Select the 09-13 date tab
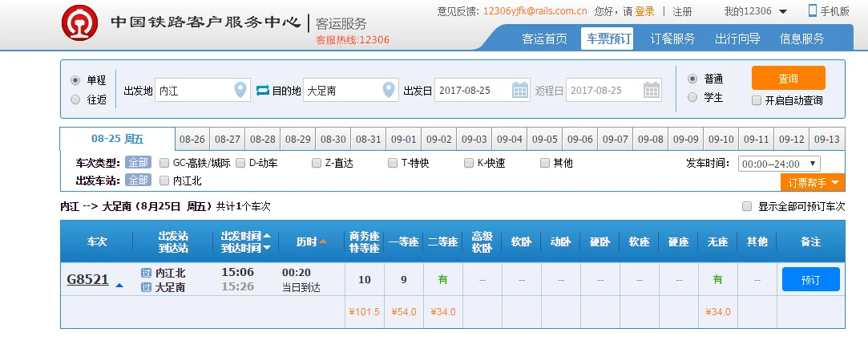 pyautogui.click(x=827, y=139)
